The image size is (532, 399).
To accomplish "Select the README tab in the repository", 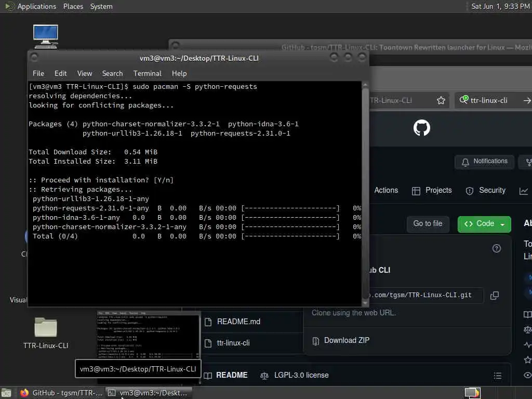I will pyautogui.click(x=226, y=375).
